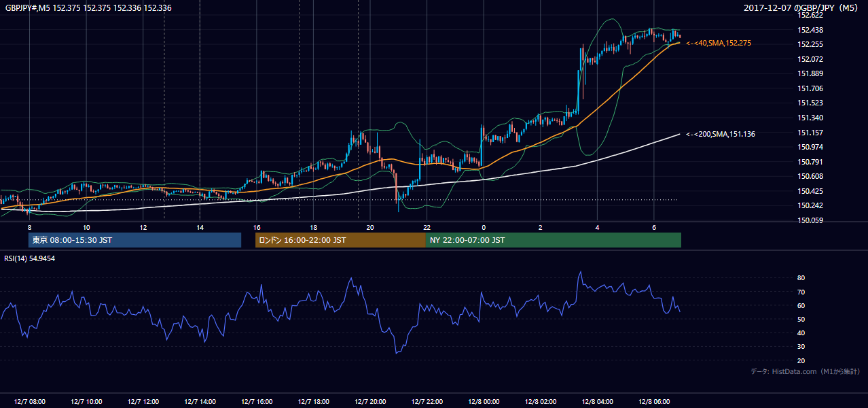Click the 12/7 14:00 time axis label
Image resolution: width=868 pixels, height=408 pixels.
tap(200, 401)
